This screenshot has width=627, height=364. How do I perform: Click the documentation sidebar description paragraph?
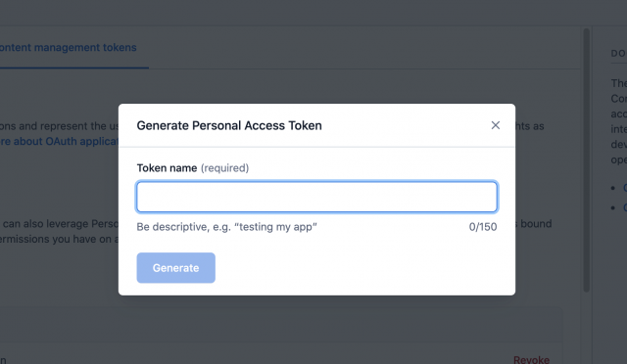618,121
